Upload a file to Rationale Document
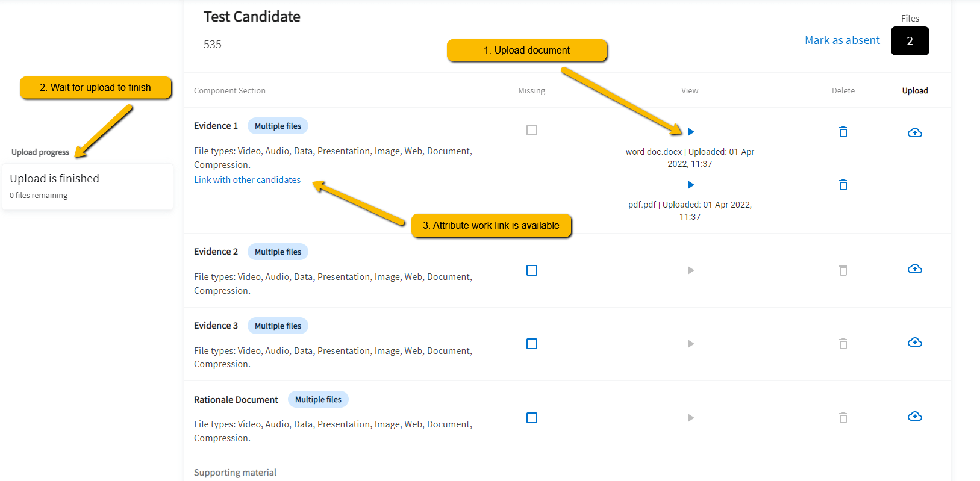 [x=914, y=416]
